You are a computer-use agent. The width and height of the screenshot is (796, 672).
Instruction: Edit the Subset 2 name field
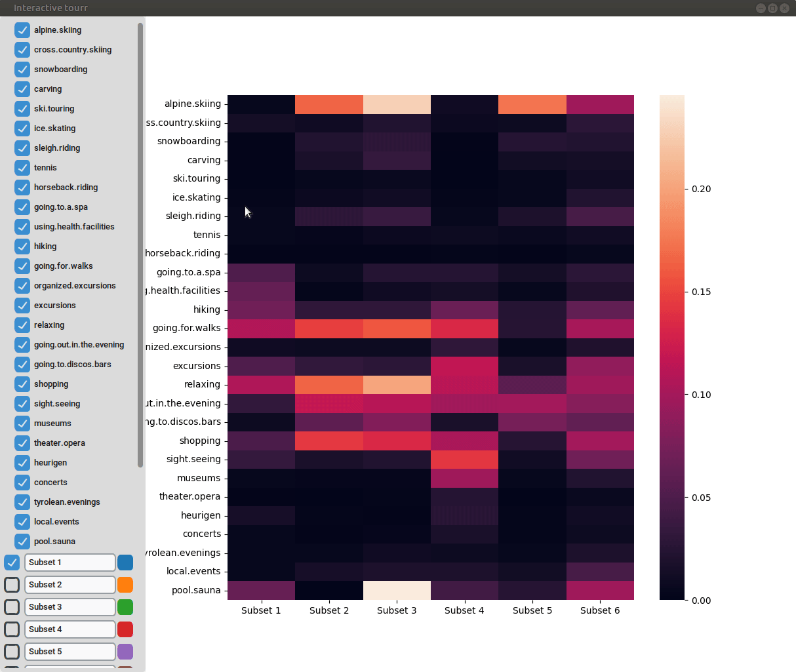(x=70, y=585)
